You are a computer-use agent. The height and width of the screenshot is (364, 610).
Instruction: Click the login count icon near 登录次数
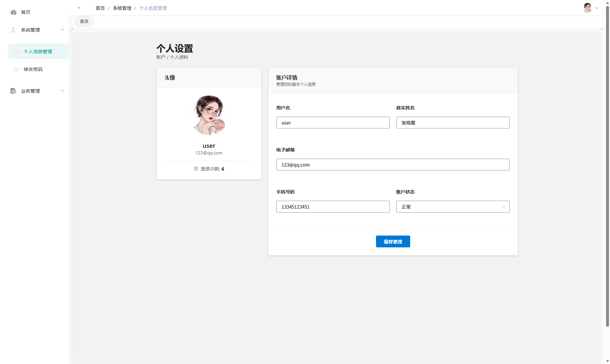[x=196, y=169]
